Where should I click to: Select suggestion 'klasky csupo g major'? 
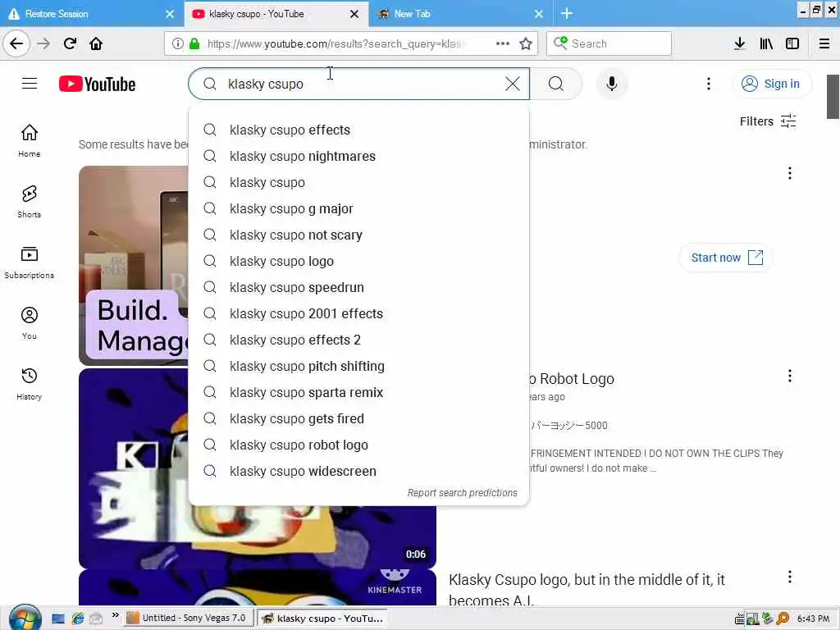tap(359, 208)
